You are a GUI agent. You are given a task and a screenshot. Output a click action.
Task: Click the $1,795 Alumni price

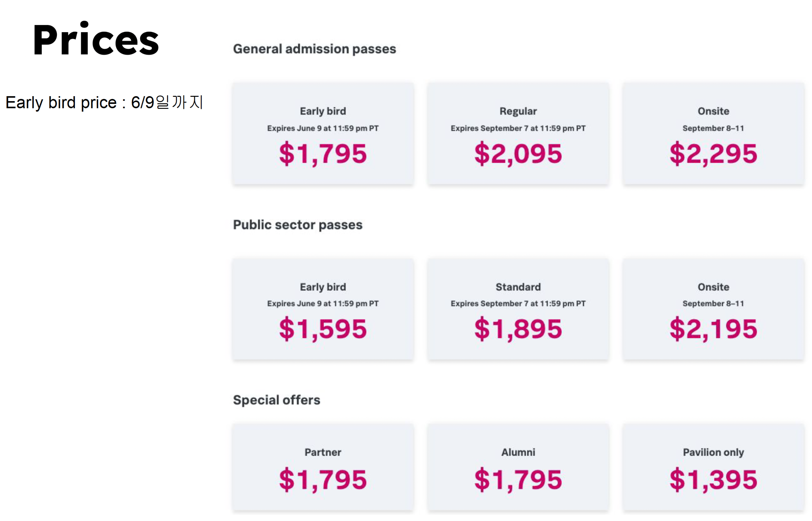click(x=518, y=480)
